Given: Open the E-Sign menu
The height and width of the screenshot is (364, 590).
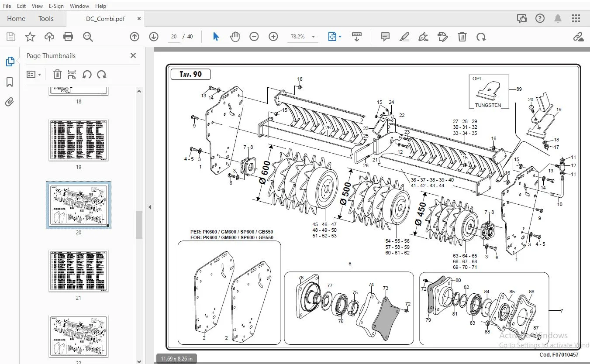Looking at the screenshot, I should (x=56, y=6).
